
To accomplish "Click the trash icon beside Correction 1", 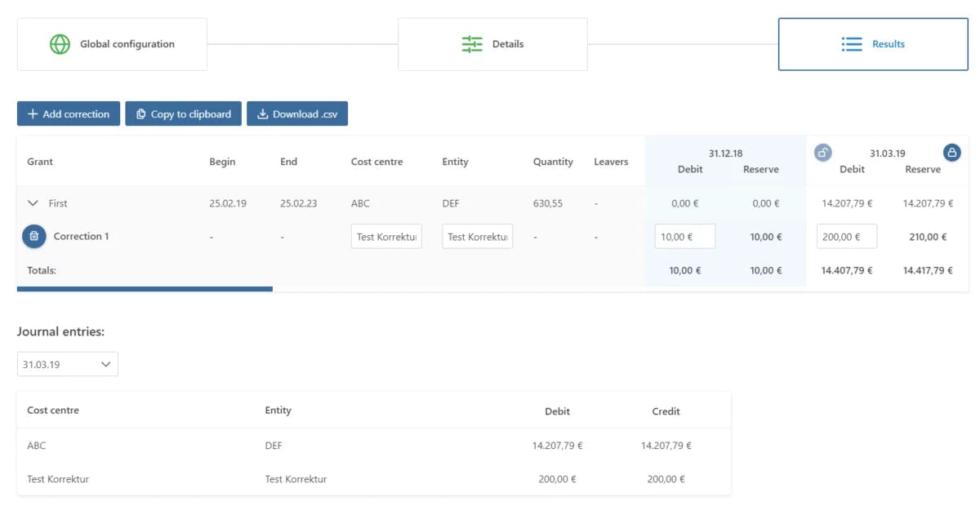I will [33, 236].
